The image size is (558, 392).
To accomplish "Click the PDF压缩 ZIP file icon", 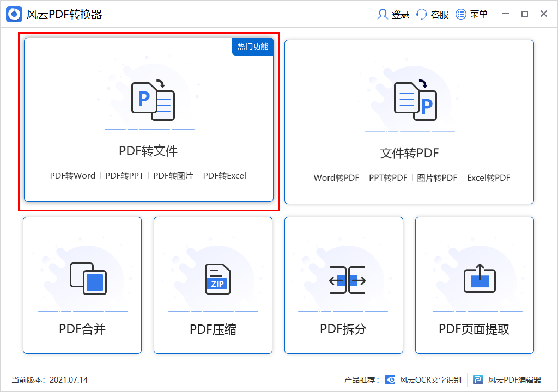I will point(218,279).
